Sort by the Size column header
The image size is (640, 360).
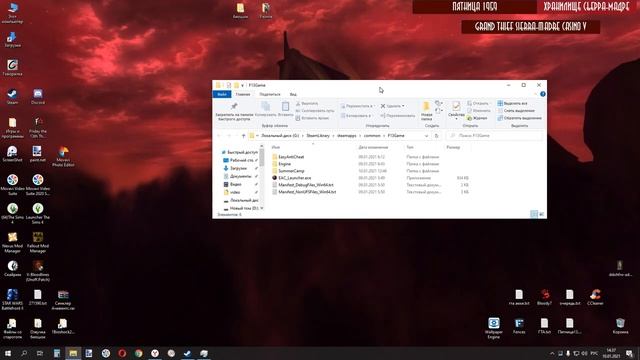coord(453,147)
